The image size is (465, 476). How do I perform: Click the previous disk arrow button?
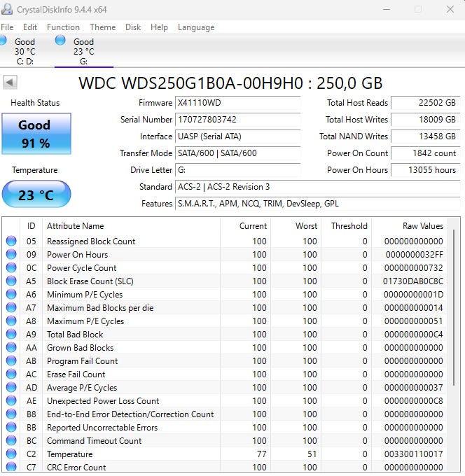pos(10,83)
